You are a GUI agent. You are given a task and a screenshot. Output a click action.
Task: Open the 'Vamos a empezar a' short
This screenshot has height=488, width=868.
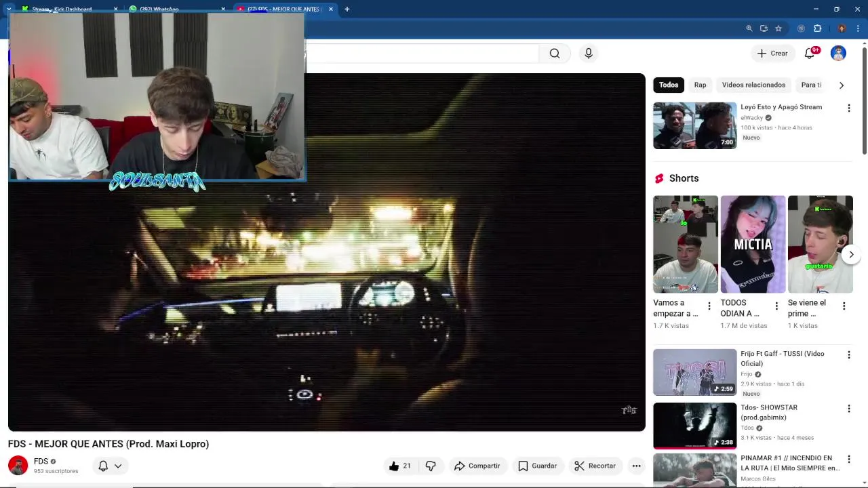(685, 244)
